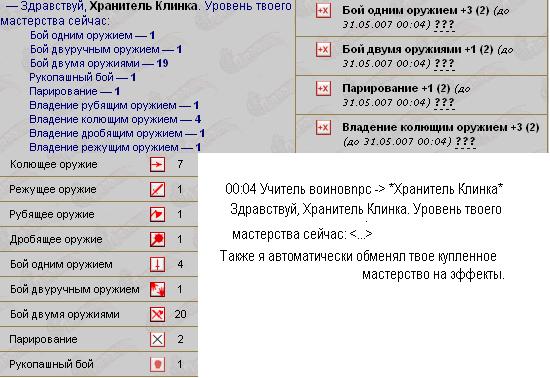550x378 pixels.
Task: Click the Бой одним оружием skill icon
Action: 157,264
